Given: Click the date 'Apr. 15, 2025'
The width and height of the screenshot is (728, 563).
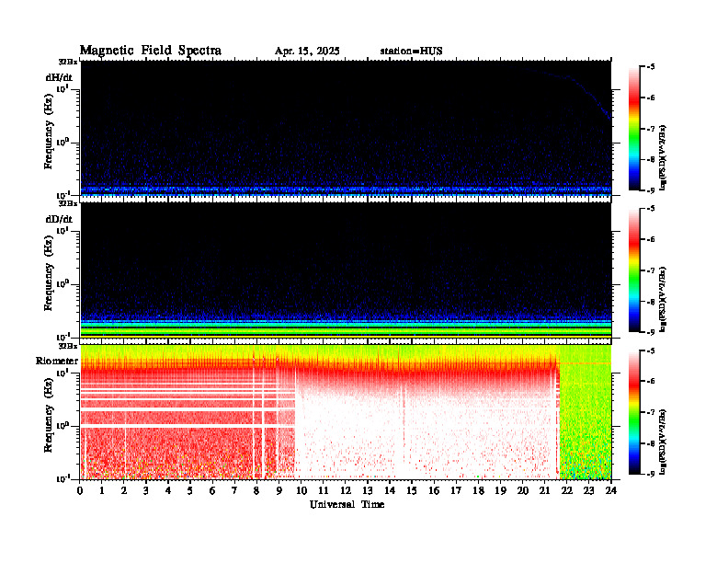Looking at the screenshot, I should point(307,52).
